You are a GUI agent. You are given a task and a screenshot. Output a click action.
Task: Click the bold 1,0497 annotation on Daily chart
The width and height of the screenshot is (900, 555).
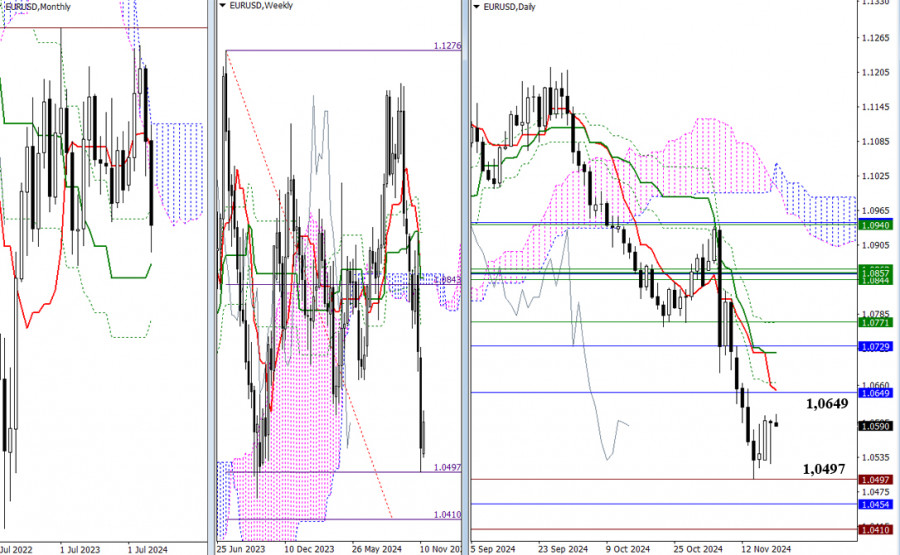click(824, 469)
